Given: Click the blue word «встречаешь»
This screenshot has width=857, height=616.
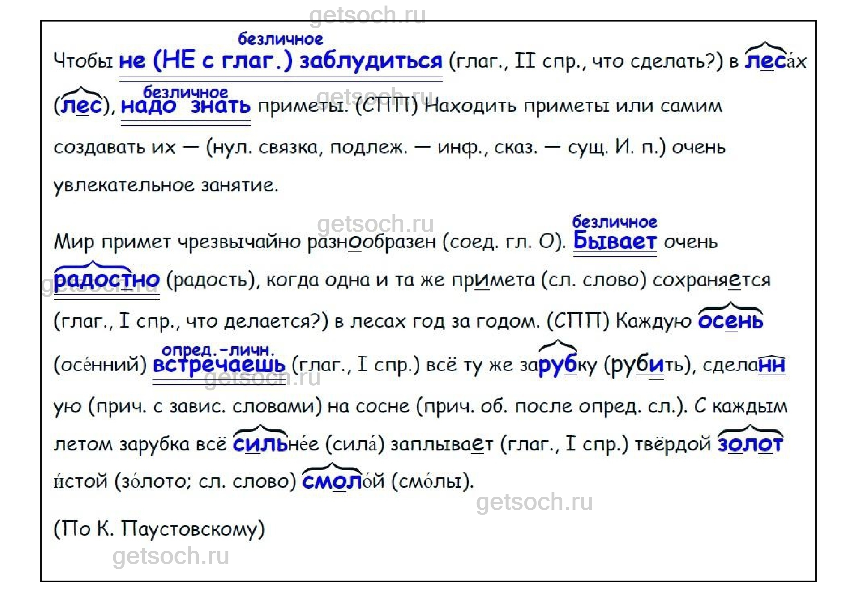Looking at the screenshot, I should [219, 365].
